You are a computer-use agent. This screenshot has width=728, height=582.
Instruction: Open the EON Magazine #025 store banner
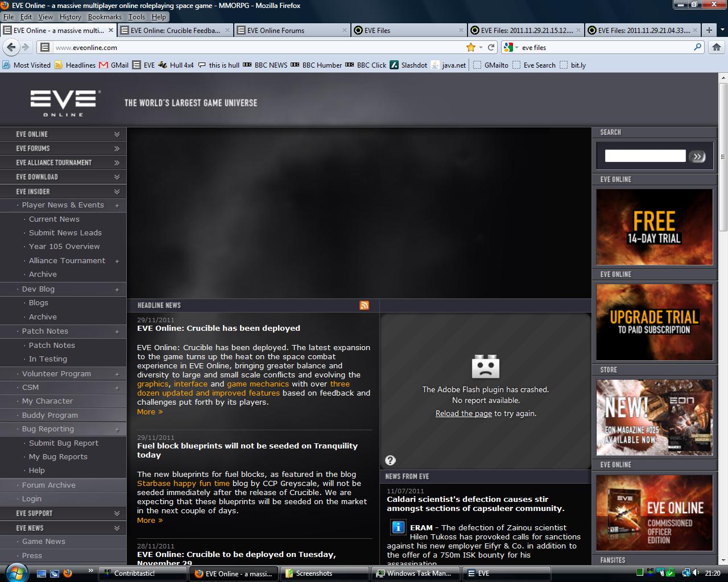(x=654, y=417)
